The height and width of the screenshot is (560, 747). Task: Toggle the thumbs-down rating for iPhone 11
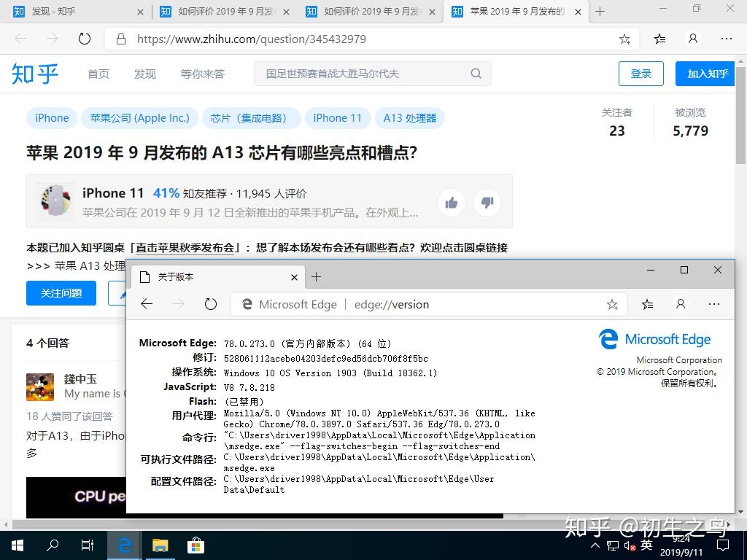pos(487,203)
